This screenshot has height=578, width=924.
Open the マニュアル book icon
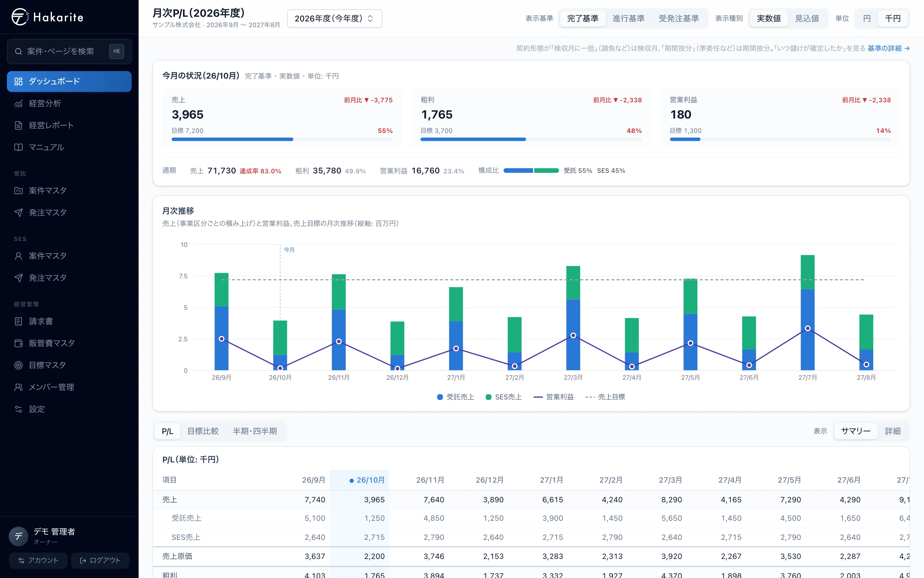click(x=18, y=147)
